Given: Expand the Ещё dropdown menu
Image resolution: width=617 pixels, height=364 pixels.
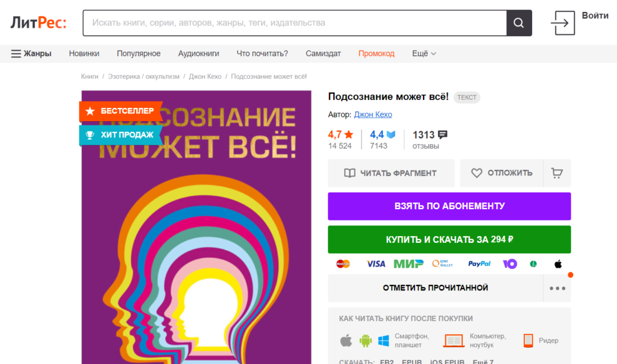Looking at the screenshot, I should (424, 54).
